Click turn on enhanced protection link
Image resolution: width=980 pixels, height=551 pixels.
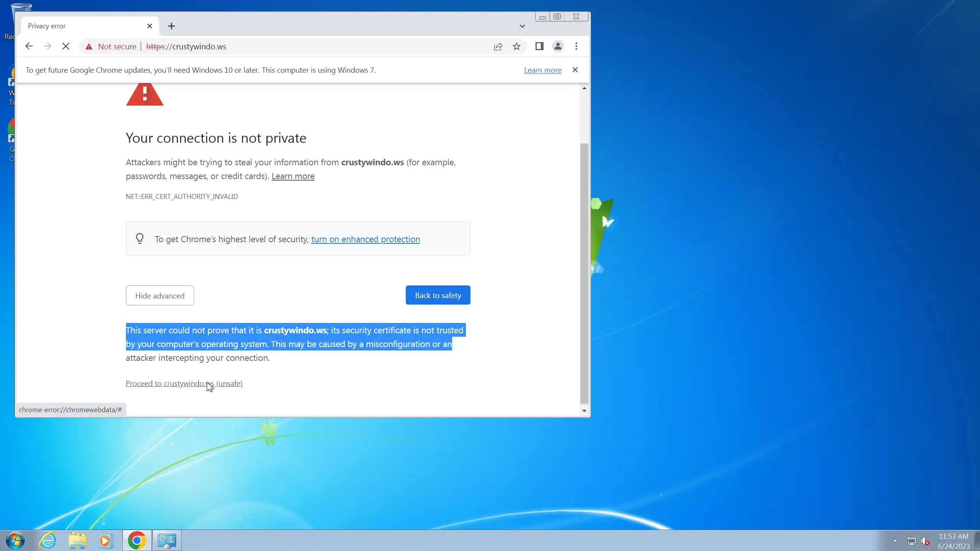[365, 239]
